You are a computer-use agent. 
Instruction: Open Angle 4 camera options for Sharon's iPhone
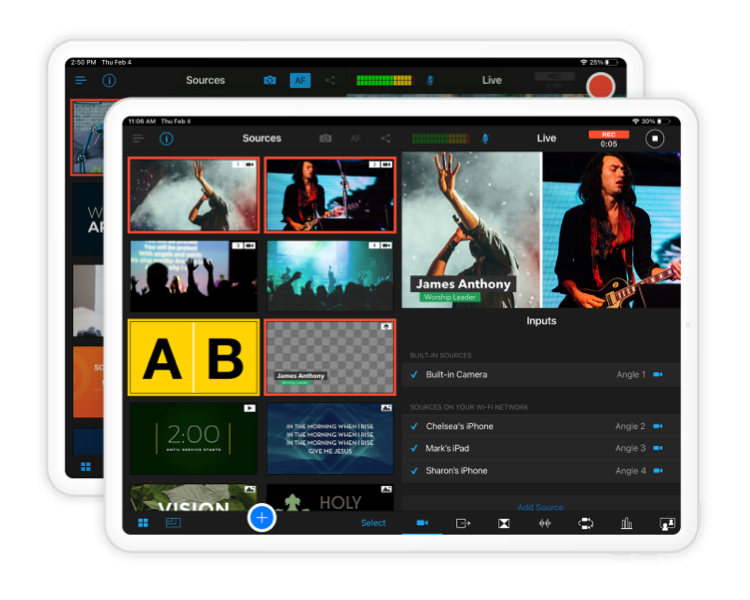click(658, 471)
